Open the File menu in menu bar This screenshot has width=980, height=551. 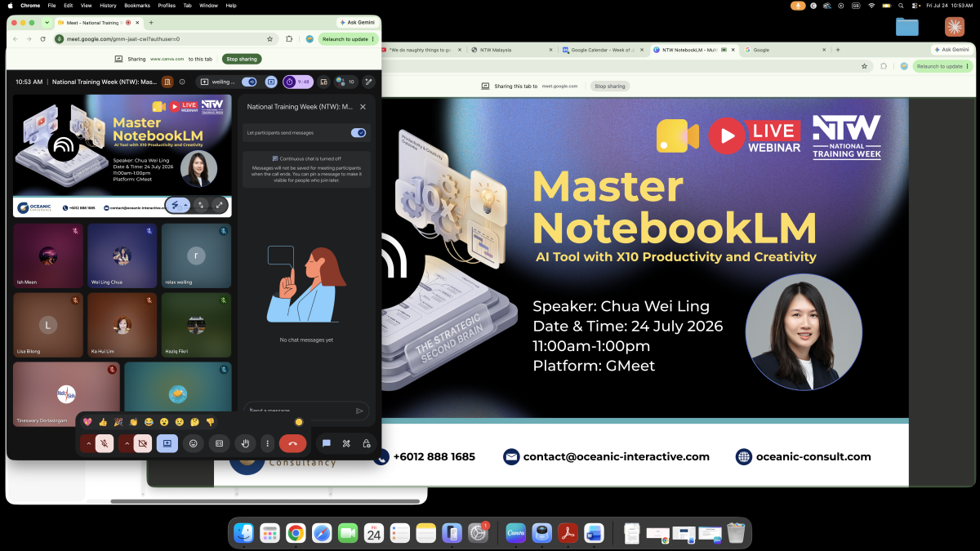click(x=51, y=5)
